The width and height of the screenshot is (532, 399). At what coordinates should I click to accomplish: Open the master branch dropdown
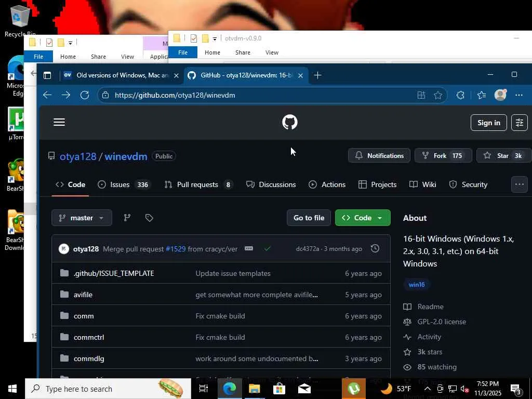[82, 218]
